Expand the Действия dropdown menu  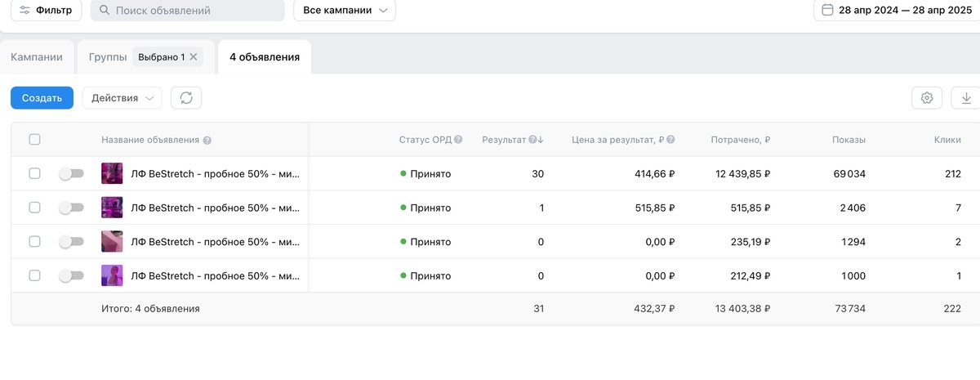point(122,98)
